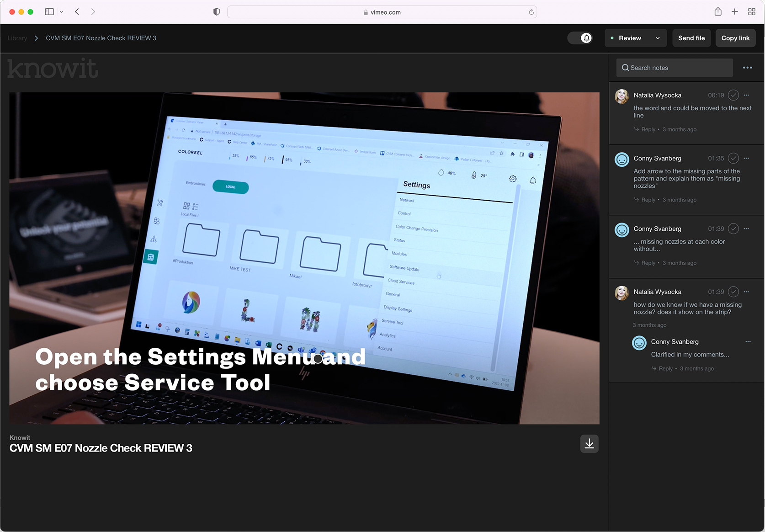Image resolution: width=765 pixels, height=532 pixels.
Task: Click Natalia Wysocka's avatar on the first note
Action: (622, 96)
